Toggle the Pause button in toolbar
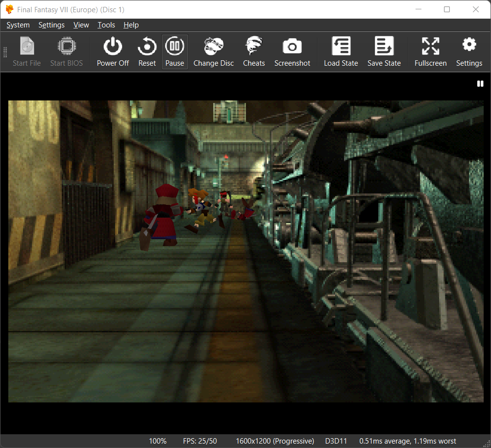Image resolution: width=491 pixels, height=448 pixels. click(175, 51)
